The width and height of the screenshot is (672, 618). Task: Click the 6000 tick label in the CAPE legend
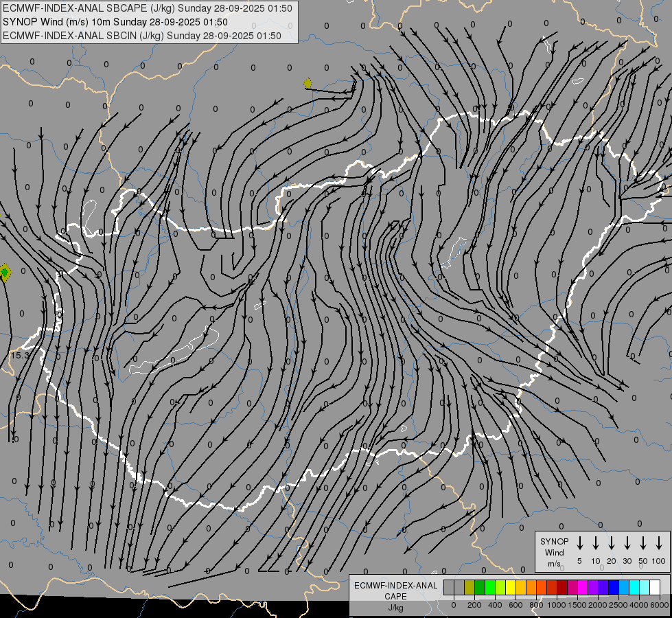[x=659, y=605]
